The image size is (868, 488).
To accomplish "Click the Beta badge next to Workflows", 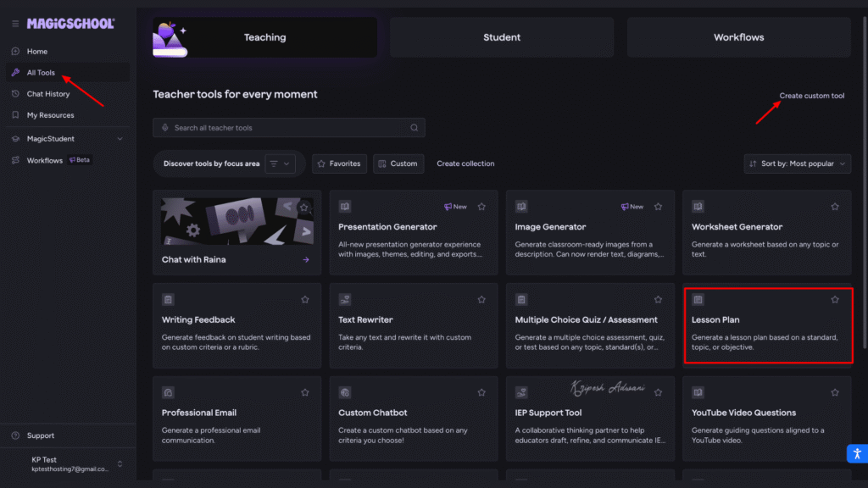I will [x=80, y=160].
